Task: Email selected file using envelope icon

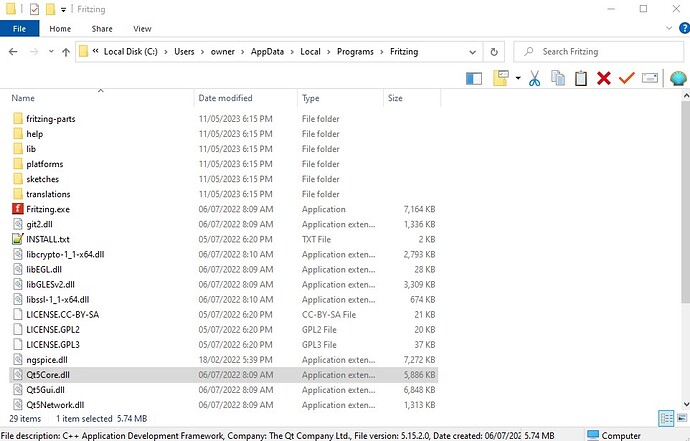Action: click(650, 78)
